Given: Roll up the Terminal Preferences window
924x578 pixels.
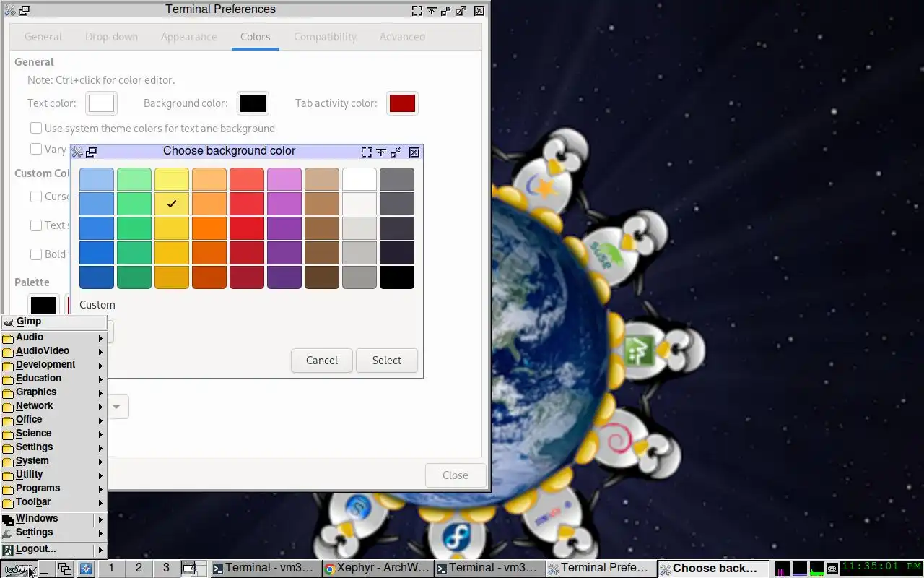Looking at the screenshot, I should coord(431,10).
